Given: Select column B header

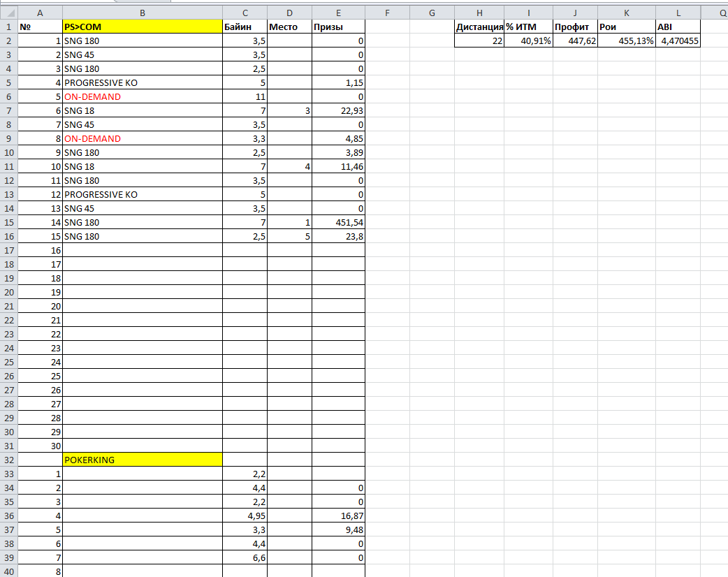Looking at the screenshot, I should coord(143,13).
